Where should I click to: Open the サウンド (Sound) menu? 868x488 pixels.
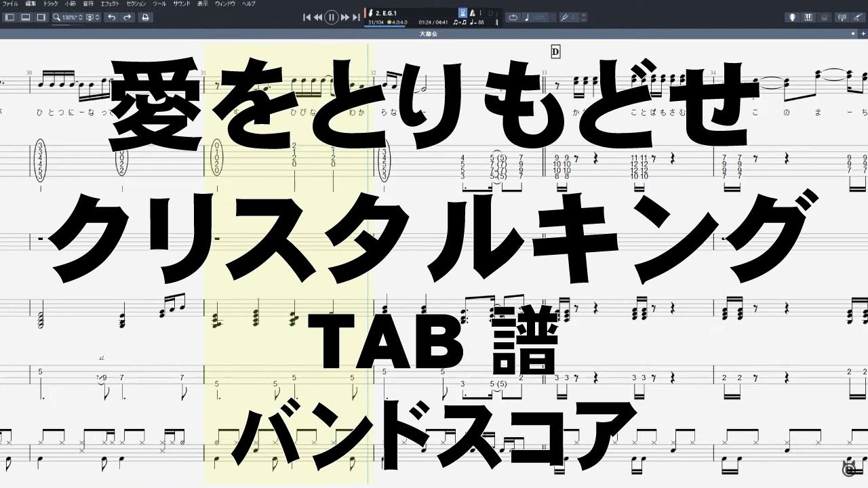pos(181,4)
